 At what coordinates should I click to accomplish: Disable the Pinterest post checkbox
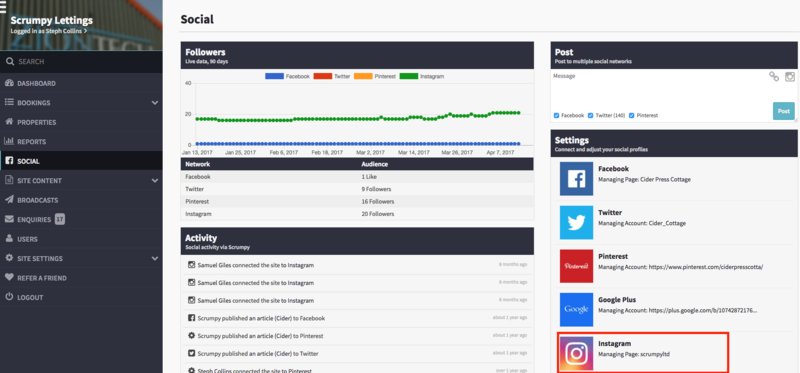tap(632, 115)
